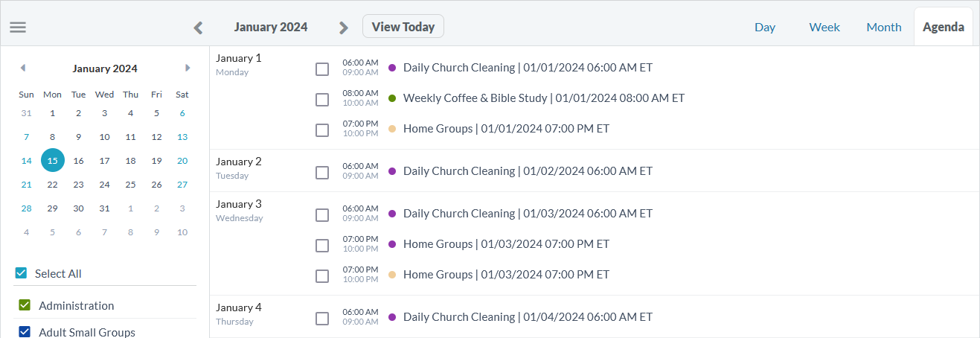Click purple dot beside January 1 Church Cleaning

click(x=392, y=68)
